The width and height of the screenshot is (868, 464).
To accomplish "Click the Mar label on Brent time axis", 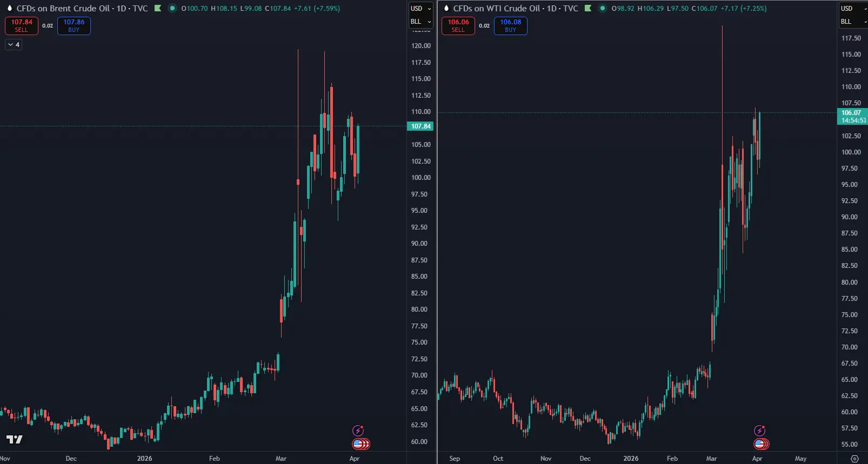I will 281,459.
